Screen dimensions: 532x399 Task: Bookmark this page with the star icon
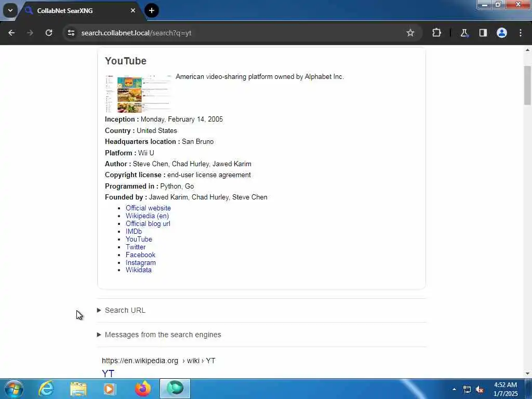tap(410, 33)
